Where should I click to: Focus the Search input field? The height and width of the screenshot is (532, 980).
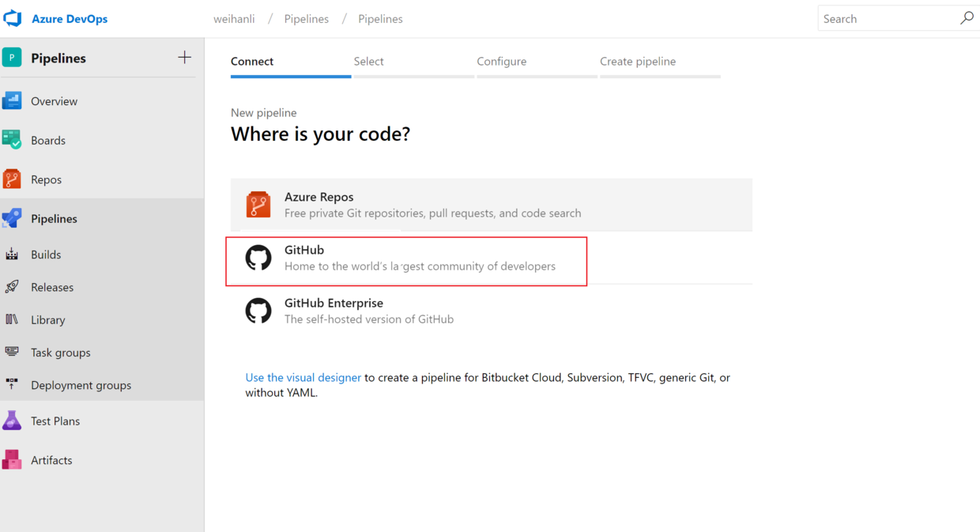pos(885,19)
